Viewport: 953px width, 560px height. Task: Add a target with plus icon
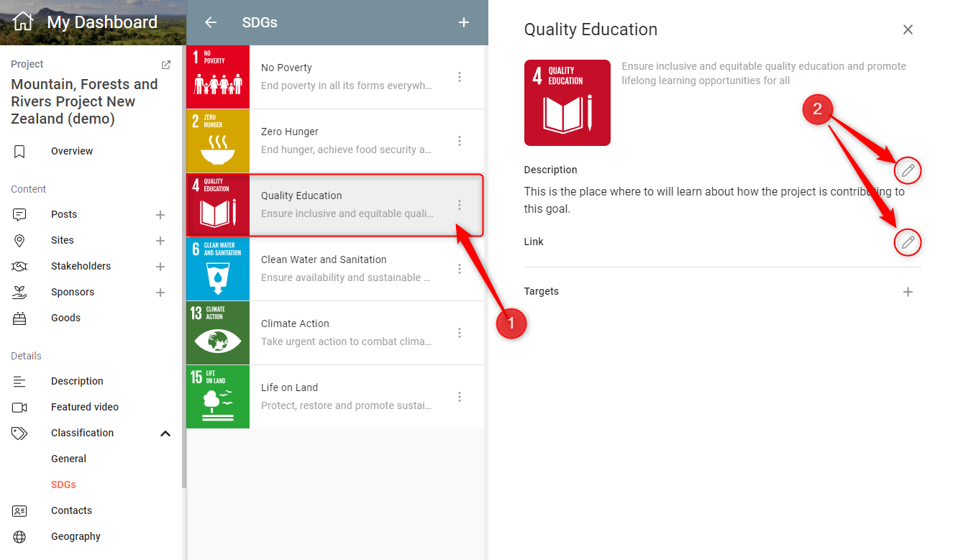click(x=908, y=292)
